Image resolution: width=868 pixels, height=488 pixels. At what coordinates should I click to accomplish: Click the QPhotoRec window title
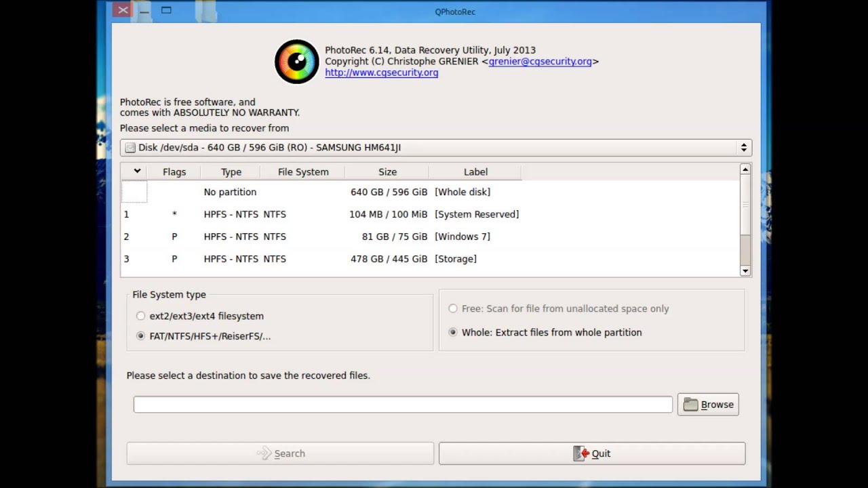tap(455, 12)
